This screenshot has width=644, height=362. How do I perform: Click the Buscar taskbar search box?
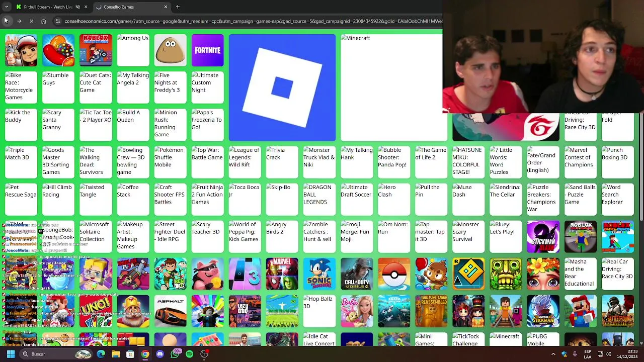click(x=56, y=354)
